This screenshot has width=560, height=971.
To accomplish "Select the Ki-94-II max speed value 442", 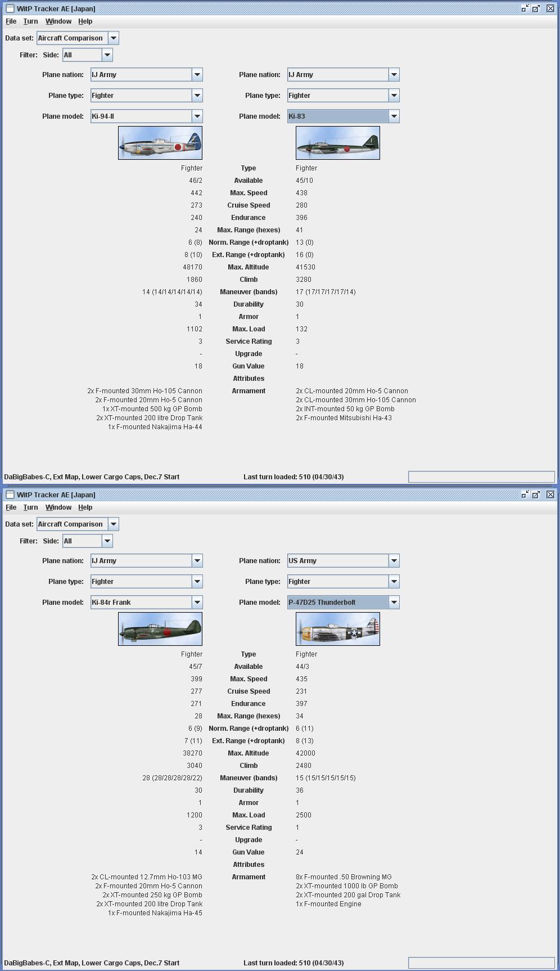I will point(196,193).
